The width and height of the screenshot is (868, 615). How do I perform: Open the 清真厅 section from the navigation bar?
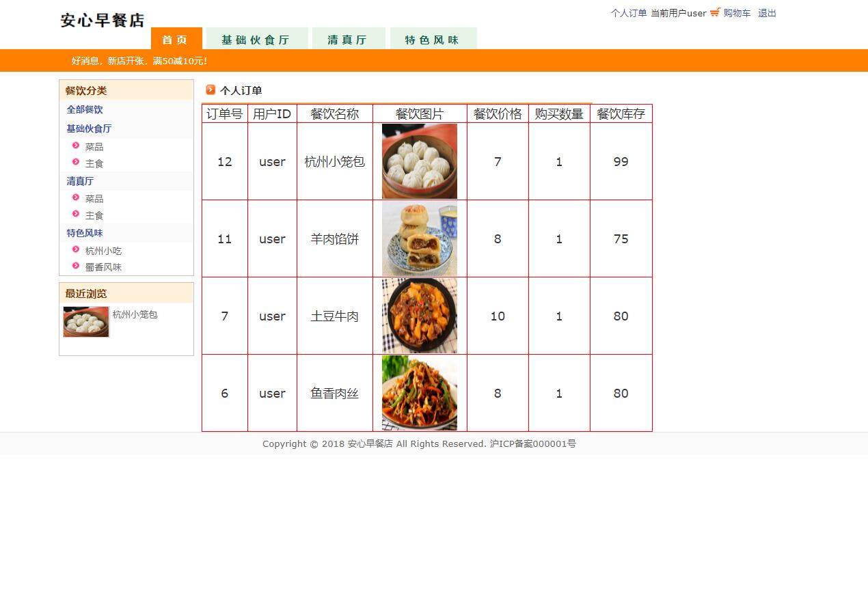349,39
